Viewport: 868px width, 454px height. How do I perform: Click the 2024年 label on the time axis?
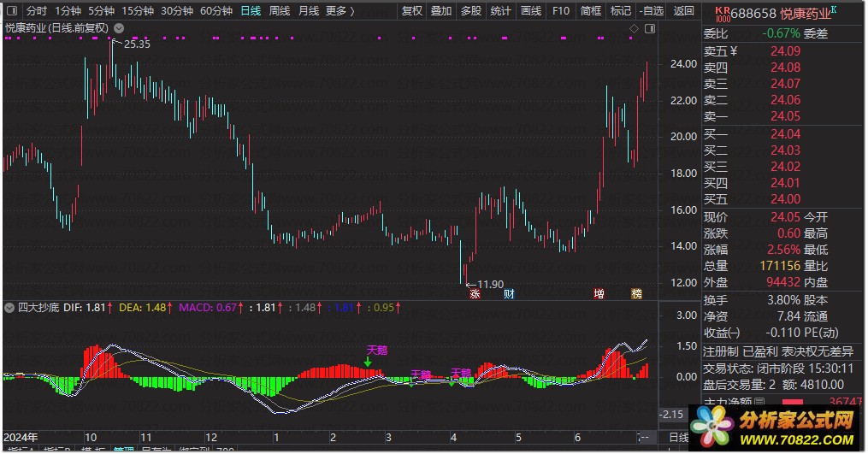(21, 438)
